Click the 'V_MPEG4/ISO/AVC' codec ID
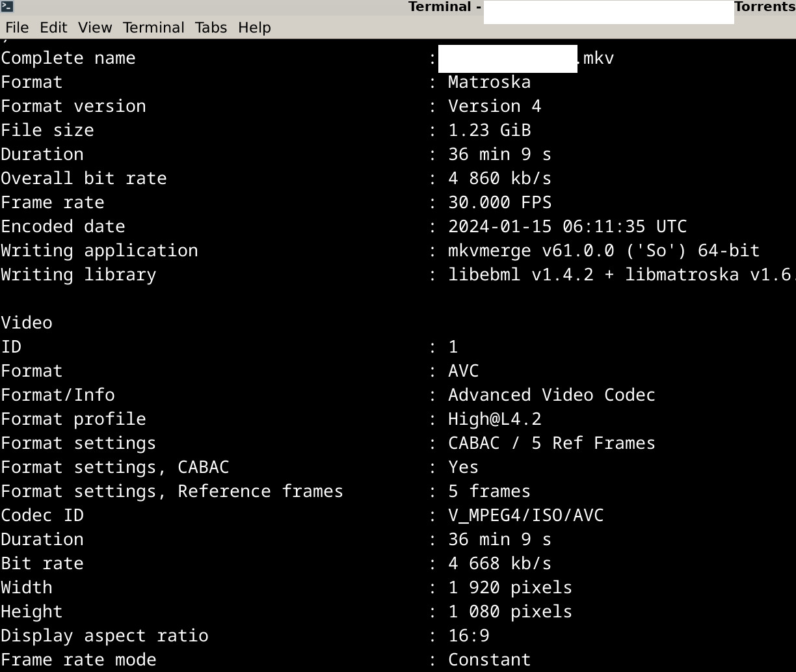 point(526,515)
